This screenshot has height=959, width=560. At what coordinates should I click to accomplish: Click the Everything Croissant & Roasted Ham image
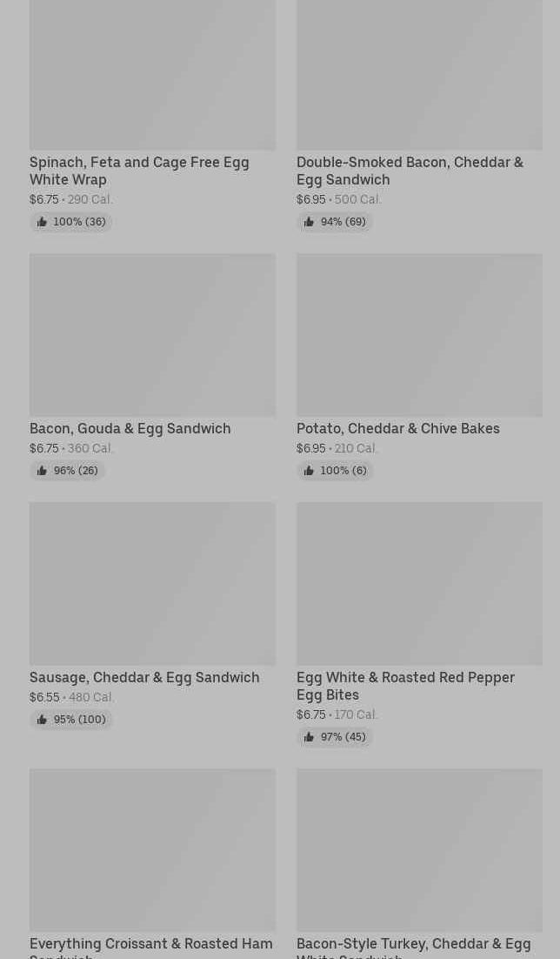pos(152,850)
